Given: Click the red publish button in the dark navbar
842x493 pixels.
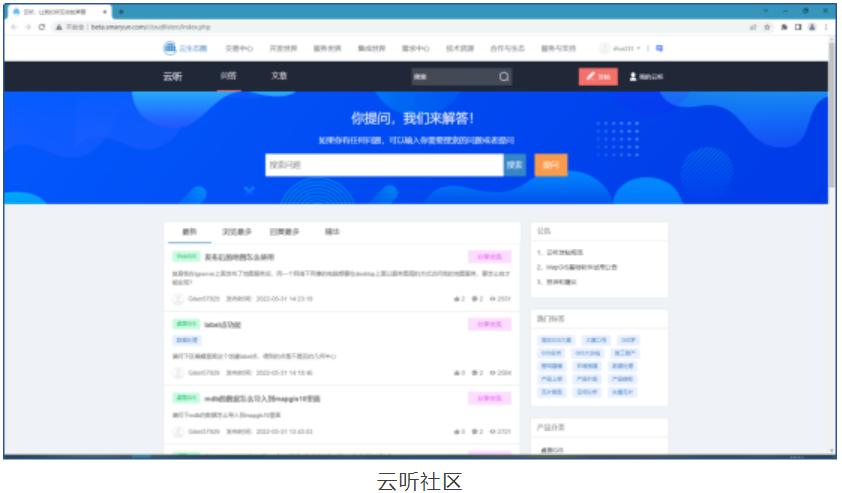Looking at the screenshot, I should [x=597, y=76].
